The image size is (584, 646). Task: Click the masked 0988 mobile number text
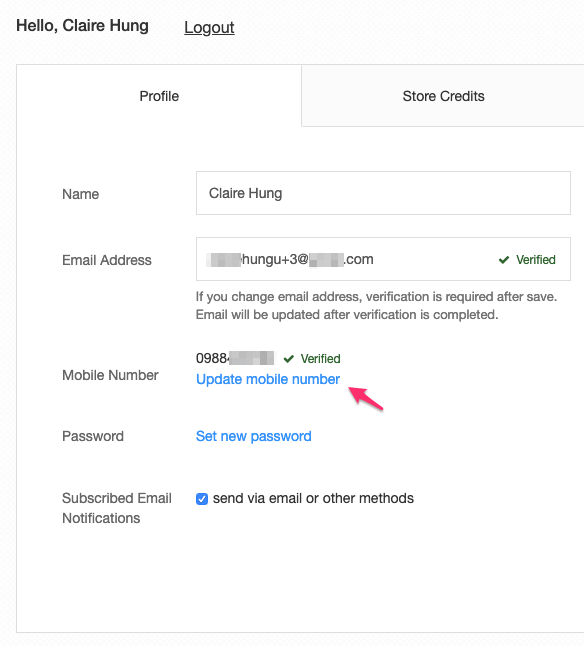click(x=235, y=358)
